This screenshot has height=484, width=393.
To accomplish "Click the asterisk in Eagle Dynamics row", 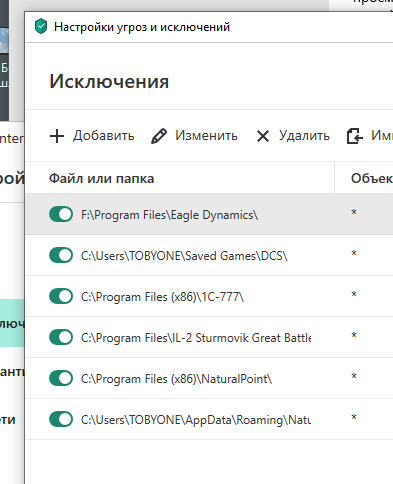I will coord(354,212).
